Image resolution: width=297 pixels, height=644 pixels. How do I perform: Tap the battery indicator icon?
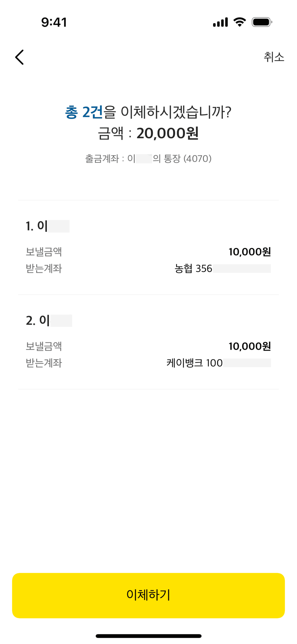pyautogui.click(x=262, y=22)
